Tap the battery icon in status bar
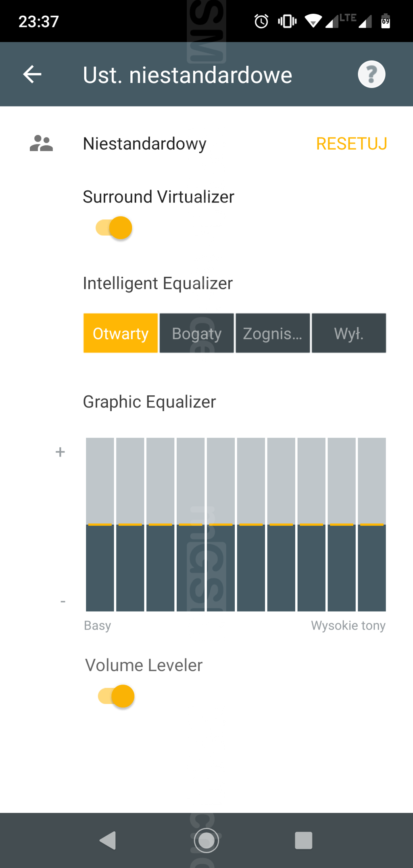Screen dimensions: 413x868 tap(386, 21)
